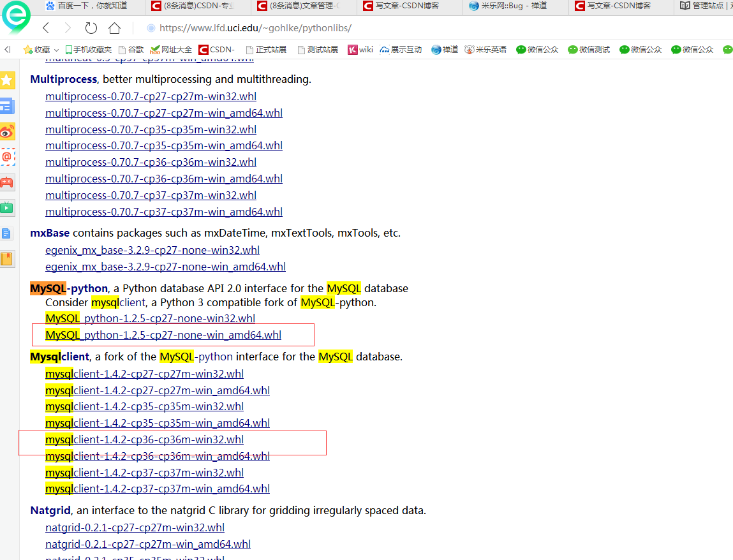Viewport: 733px width, 560px height.
Task: Open the sidebar Weibo icon
Action: [x=8, y=132]
